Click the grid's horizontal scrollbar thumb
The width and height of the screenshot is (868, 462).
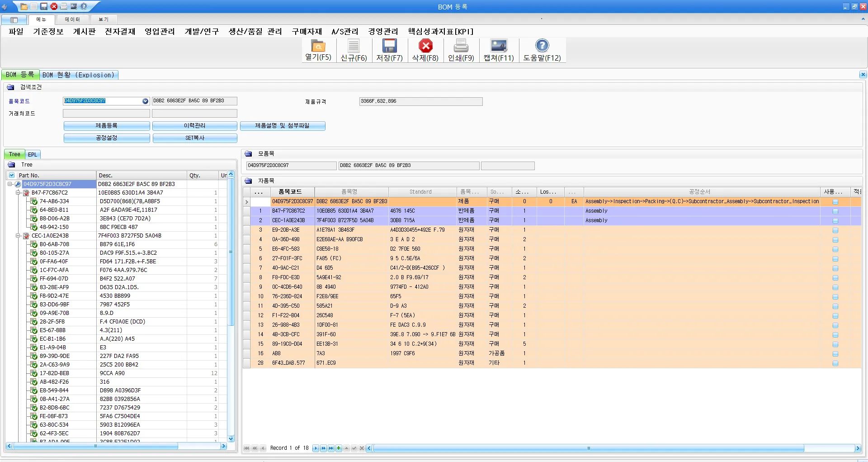[x=588, y=448]
